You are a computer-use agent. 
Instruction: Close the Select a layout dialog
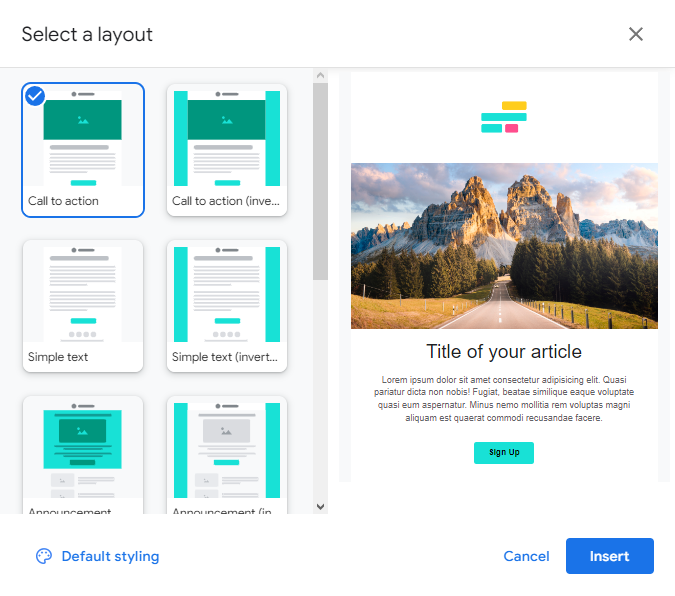click(636, 34)
